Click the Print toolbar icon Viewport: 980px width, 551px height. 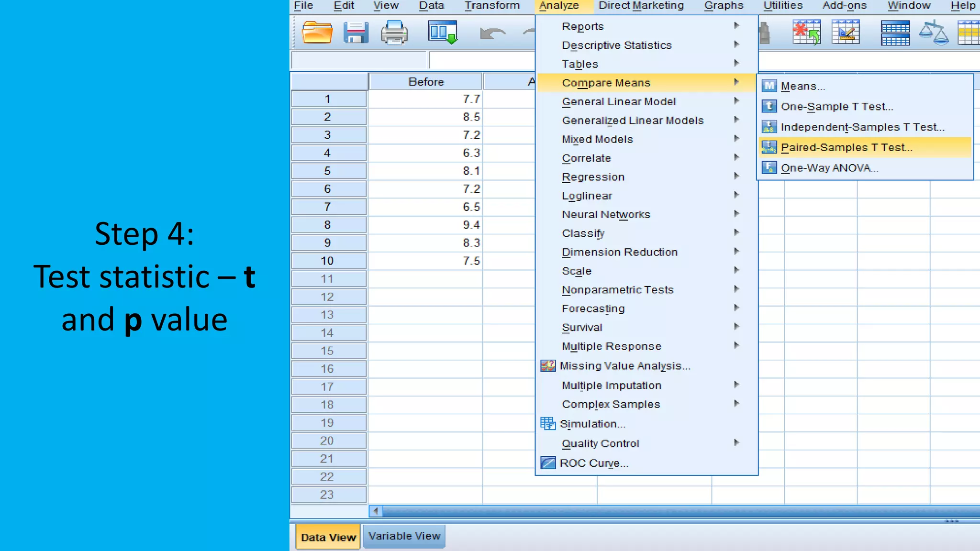click(394, 33)
